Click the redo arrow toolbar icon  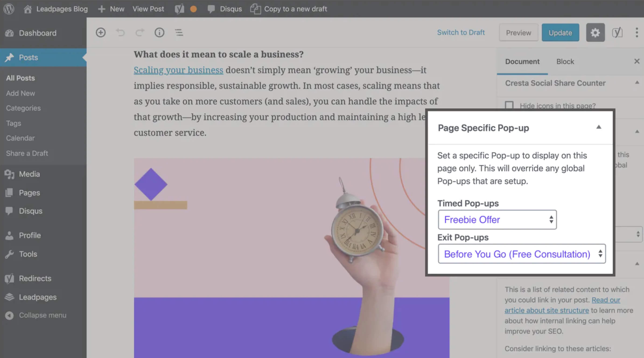(x=140, y=32)
